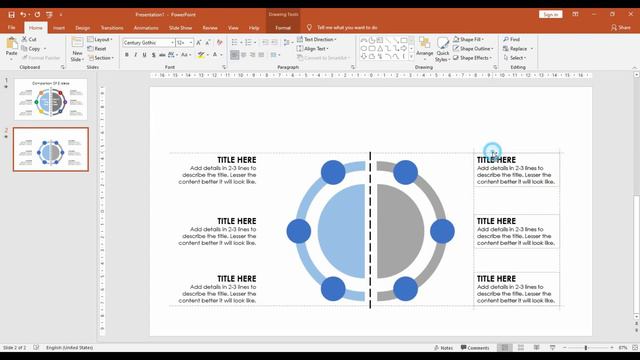Image resolution: width=640 pixels, height=360 pixels.
Task: Align text to the right
Action: pos(253,55)
